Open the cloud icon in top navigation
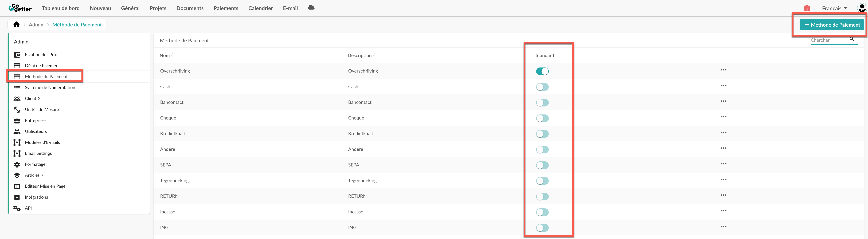 click(x=311, y=7)
